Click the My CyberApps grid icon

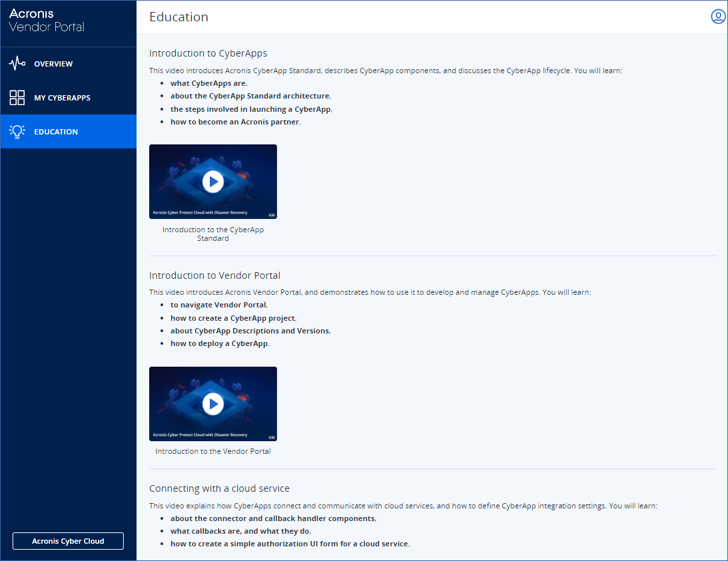(17, 97)
